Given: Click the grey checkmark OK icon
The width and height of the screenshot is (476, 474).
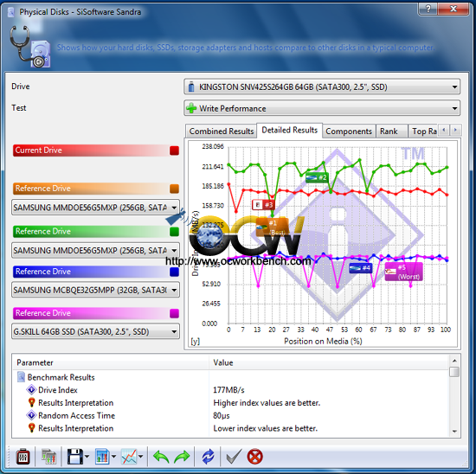Looking at the screenshot, I should point(234,457).
